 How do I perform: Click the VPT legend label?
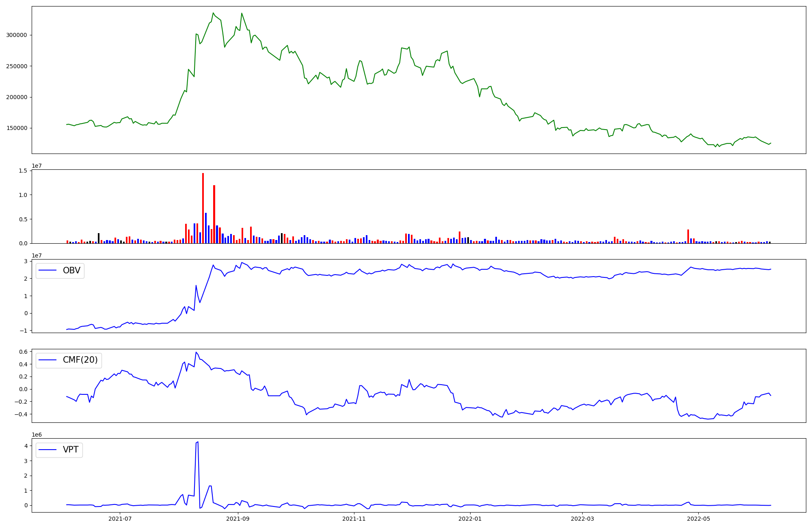tap(71, 450)
